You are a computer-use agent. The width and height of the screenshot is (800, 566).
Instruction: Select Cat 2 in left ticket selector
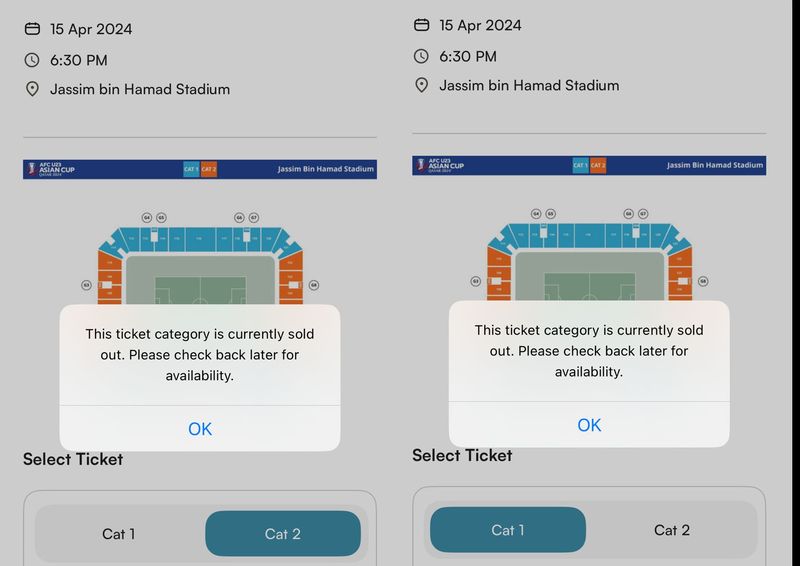(x=283, y=534)
